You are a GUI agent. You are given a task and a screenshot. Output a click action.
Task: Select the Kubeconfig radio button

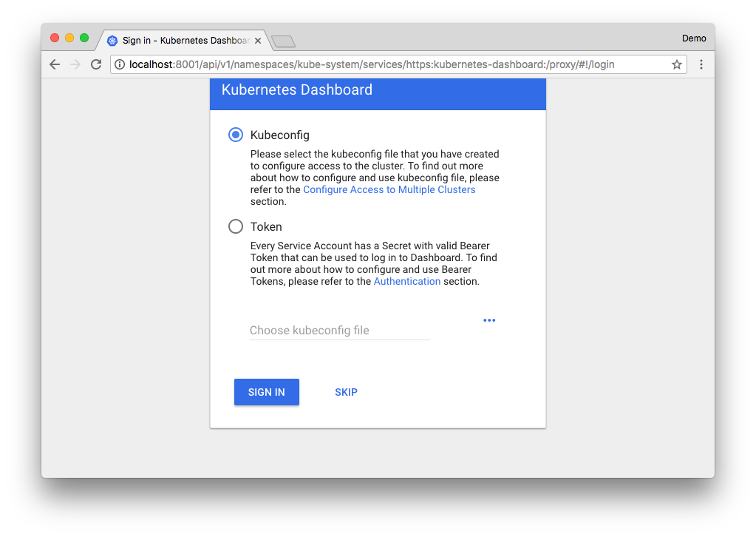click(236, 135)
